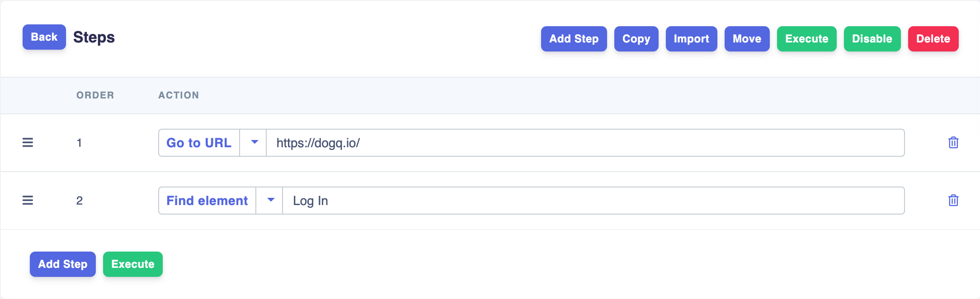
Task: Click trash icon for step 2
Action: pos(953,201)
